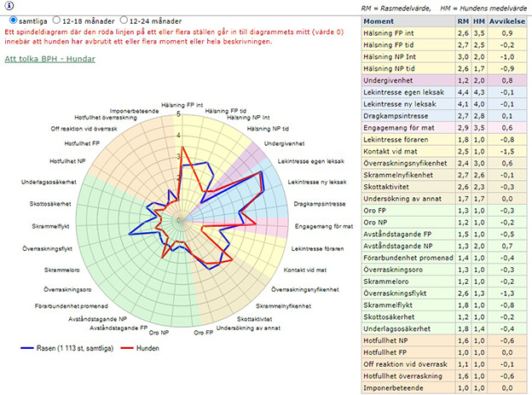Click the Imponerbeteende chart axis label
This screenshot has height=395, width=532.
point(135,111)
